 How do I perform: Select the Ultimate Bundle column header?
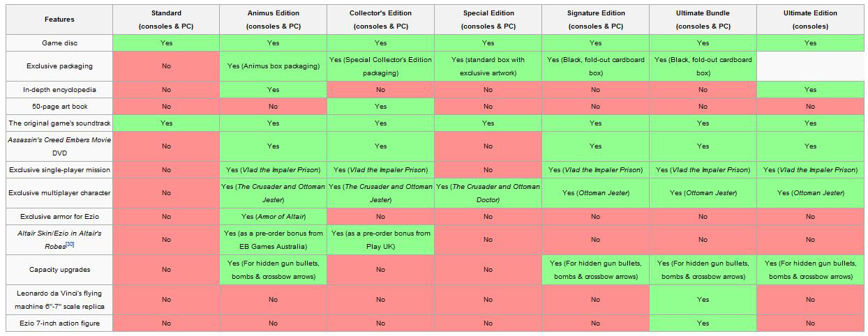[x=703, y=20]
